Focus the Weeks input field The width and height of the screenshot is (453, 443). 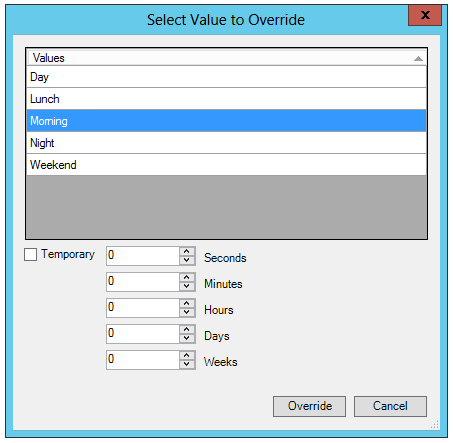(x=143, y=360)
